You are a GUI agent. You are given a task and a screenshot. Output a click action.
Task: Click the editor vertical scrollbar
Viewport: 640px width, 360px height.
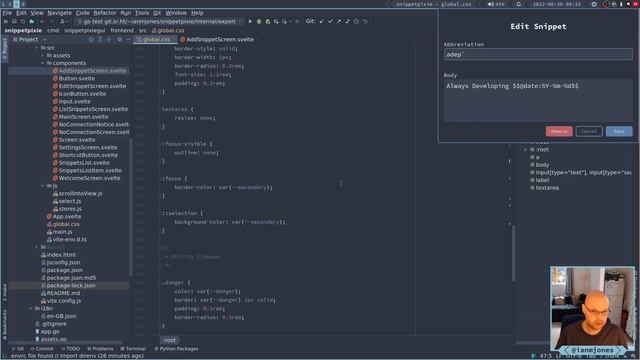513,252
